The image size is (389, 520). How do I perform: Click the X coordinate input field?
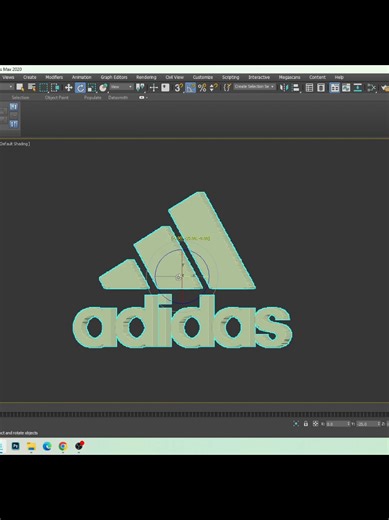[337, 424]
